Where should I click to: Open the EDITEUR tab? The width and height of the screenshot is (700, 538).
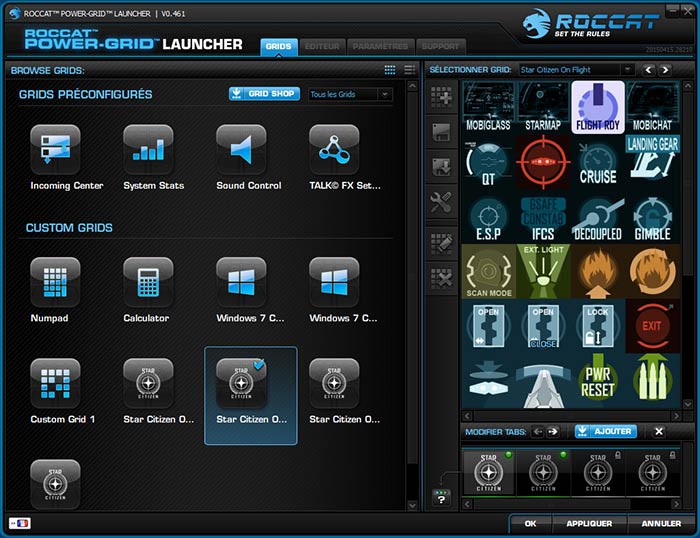click(322, 46)
